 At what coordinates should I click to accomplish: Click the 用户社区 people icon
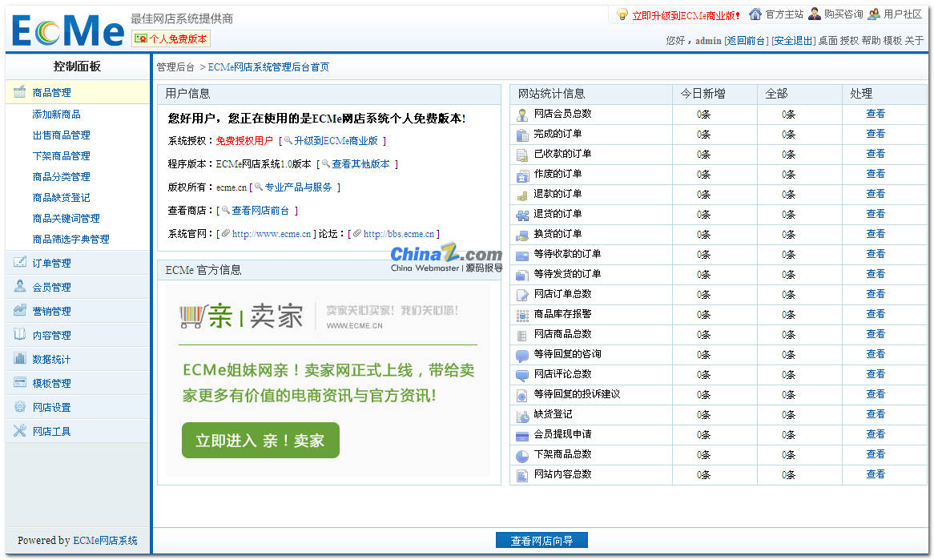(x=874, y=14)
